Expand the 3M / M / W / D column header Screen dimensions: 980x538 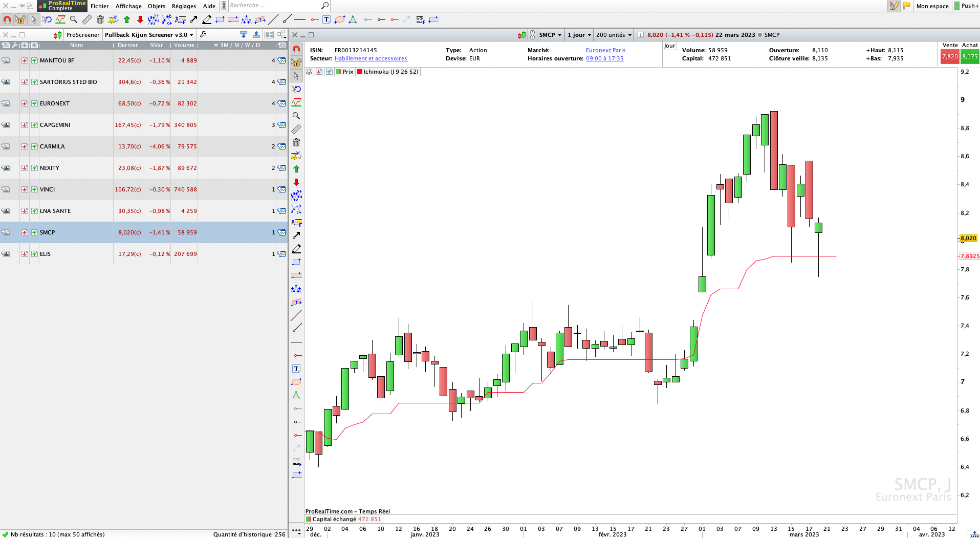tap(237, 45)
